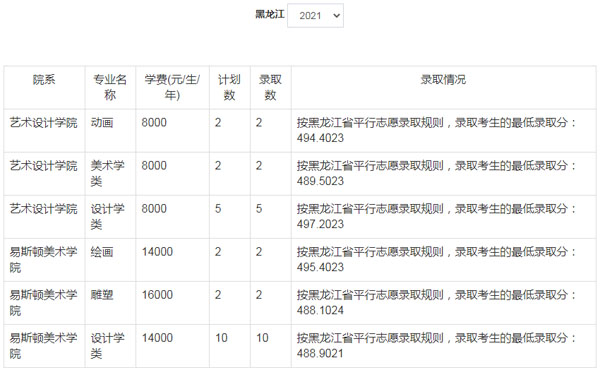This screenshot has width=600, height=370.
Task: Click the admitted count 2 in 雕塑 row
Action: pyautogui.click(x=271, y=303)
